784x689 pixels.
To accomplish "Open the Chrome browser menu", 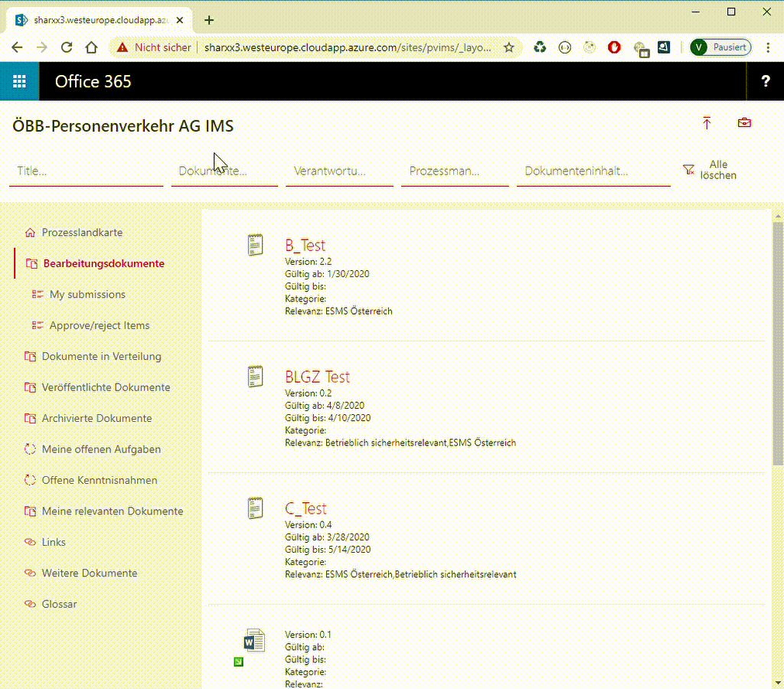I will pos(768,47).
